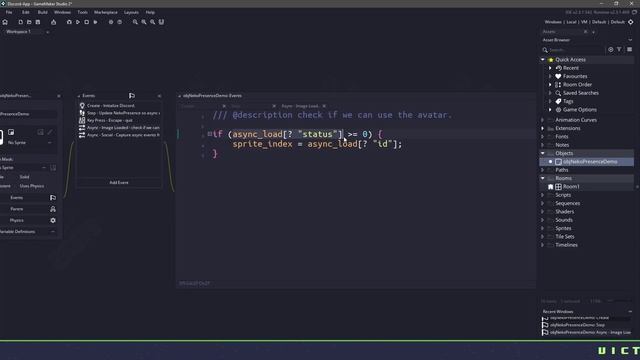Viewport: 640px width, 360px height.
Task: Open the Layouts menu
Action: (131, 12)
